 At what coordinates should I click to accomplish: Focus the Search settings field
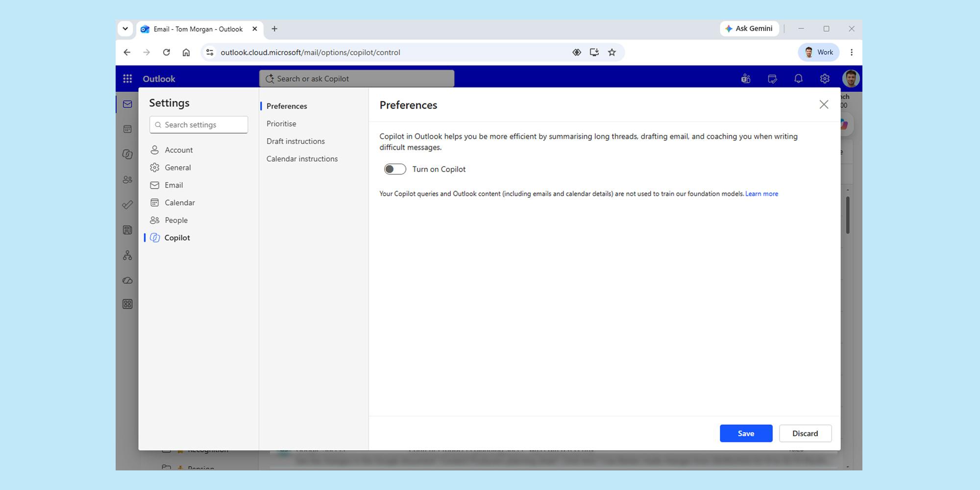click(x=198, y=125)
